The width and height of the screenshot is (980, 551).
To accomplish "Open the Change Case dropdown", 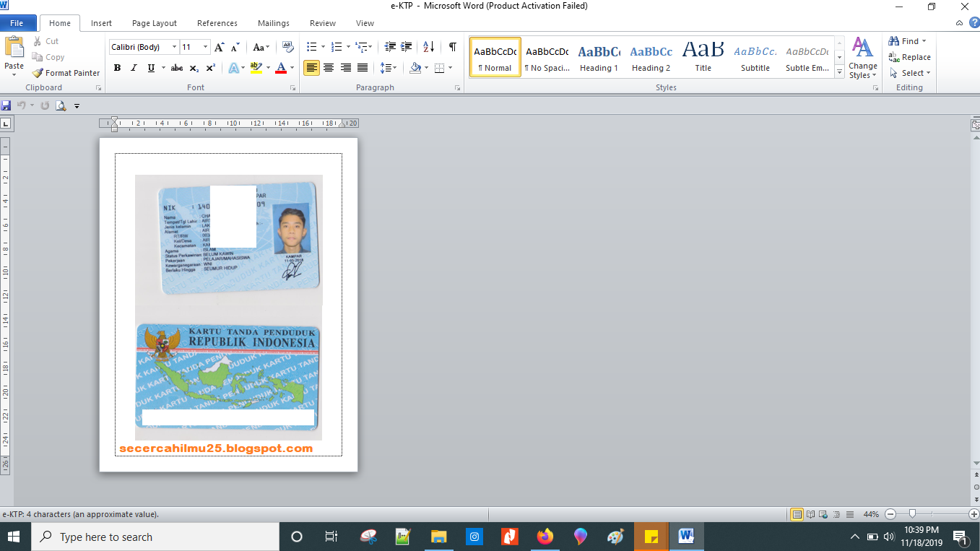I will click(261, 47).
